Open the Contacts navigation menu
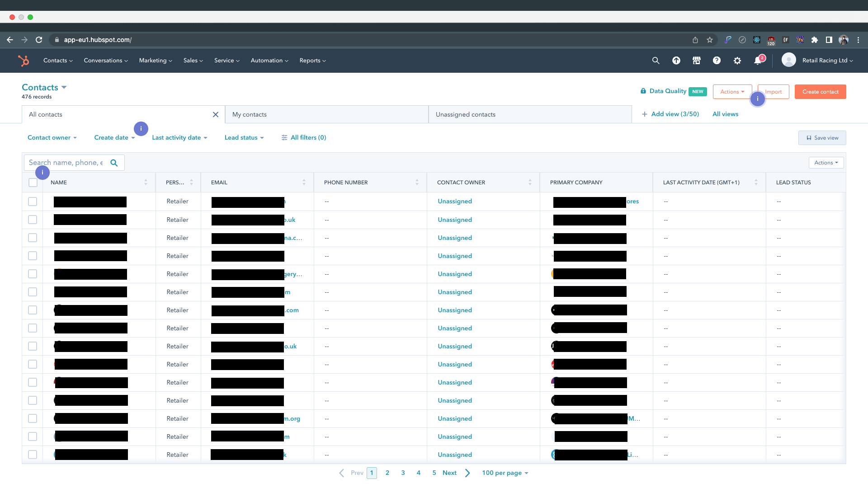 (58, 61)
